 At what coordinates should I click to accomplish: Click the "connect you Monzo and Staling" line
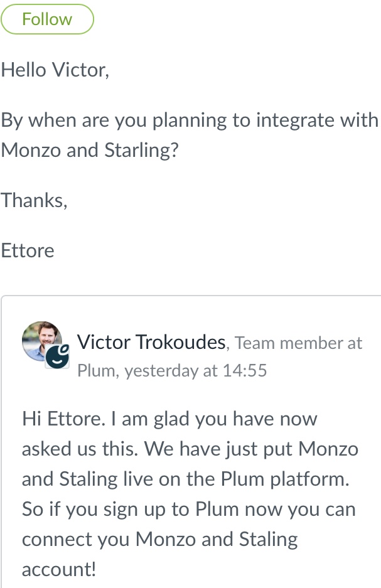[160, 539]
